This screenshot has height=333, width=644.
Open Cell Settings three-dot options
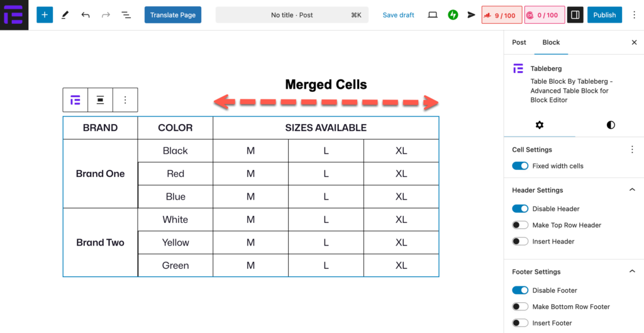633,150
